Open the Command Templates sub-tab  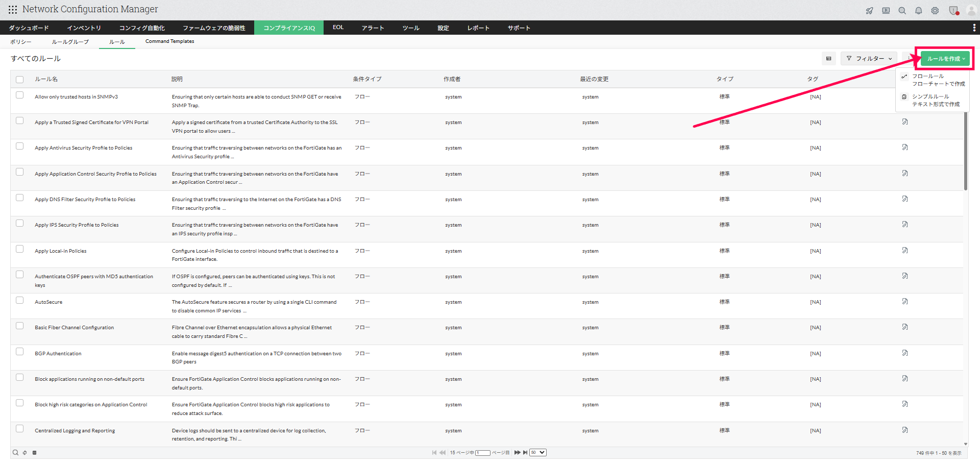[170, 41]
